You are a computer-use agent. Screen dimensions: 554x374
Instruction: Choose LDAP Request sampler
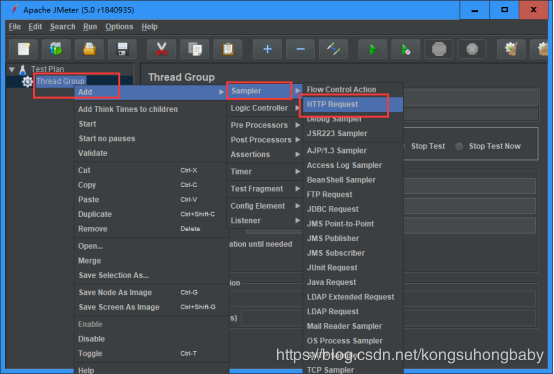click(x=353, y=312)
